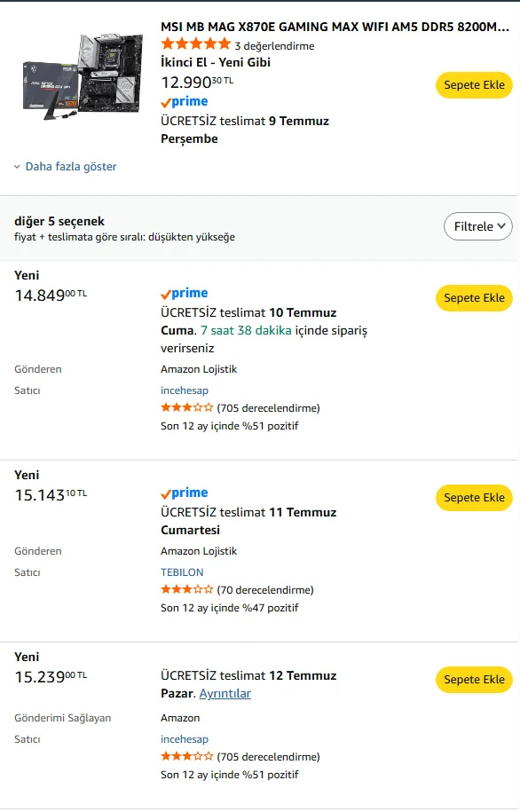Open MSI MB MAG X870E product title
520x812 pixels.
[335, 27]
